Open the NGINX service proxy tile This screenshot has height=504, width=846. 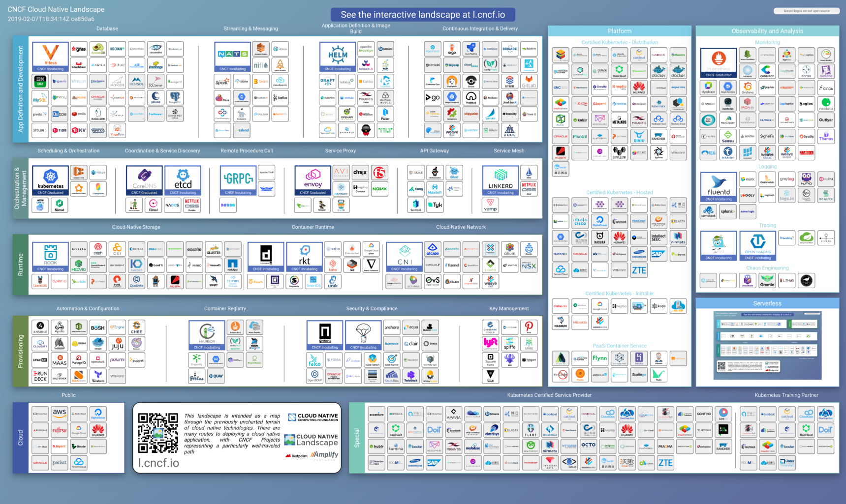379,189
